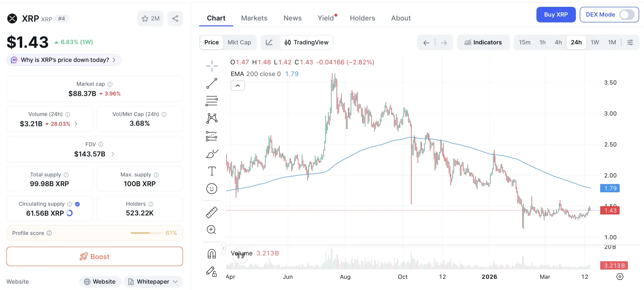The image size is (644, 290).
Task: Share the XRP page via share icon
Action: [x=175, y=18]
